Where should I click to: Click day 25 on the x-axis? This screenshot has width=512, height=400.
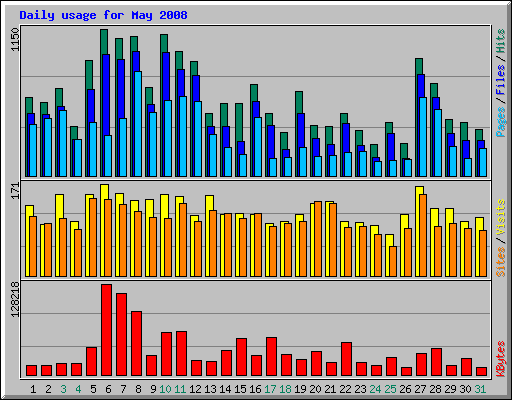pos(390,389)
